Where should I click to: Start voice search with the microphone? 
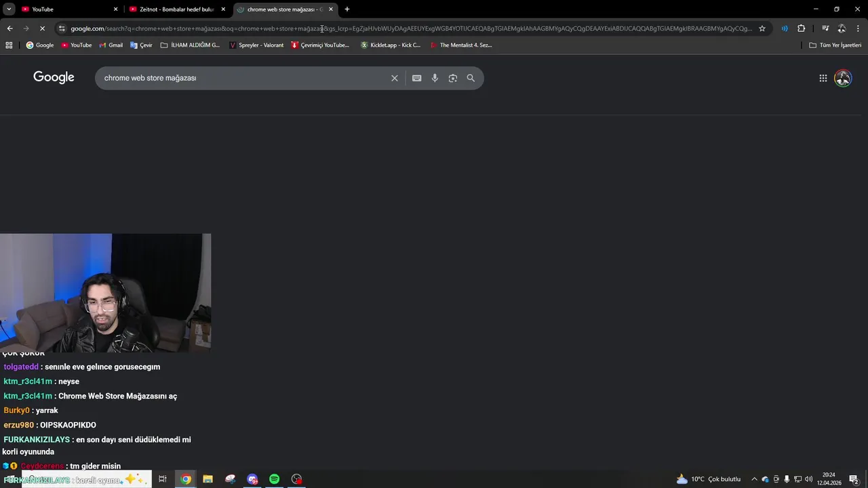[x=435, y=78]
